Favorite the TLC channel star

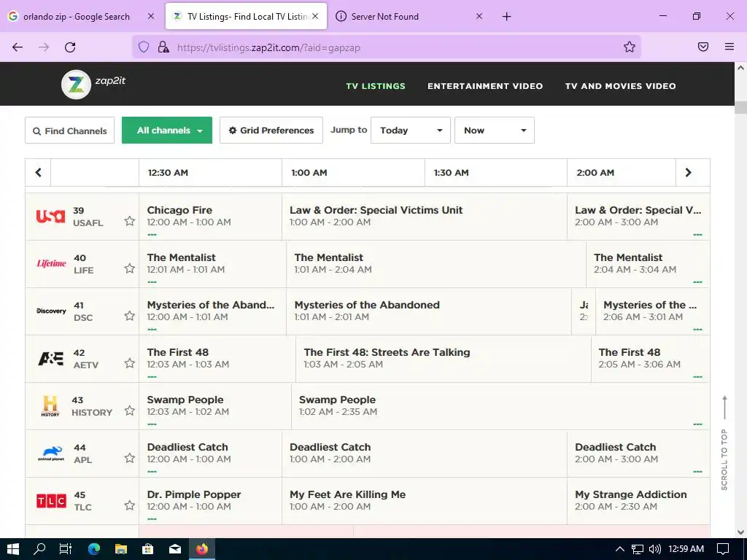coord(130,505)
